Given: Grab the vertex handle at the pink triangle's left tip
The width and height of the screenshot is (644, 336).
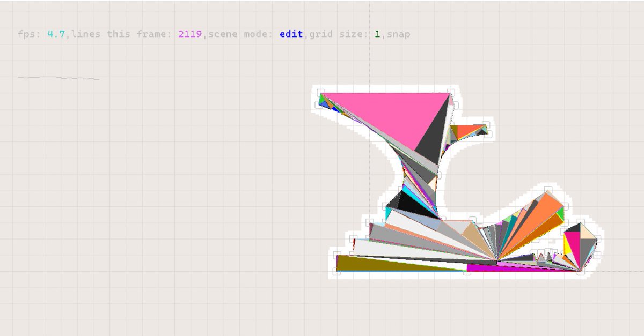Looking at the screenshot, I should (x=320, y=92).
